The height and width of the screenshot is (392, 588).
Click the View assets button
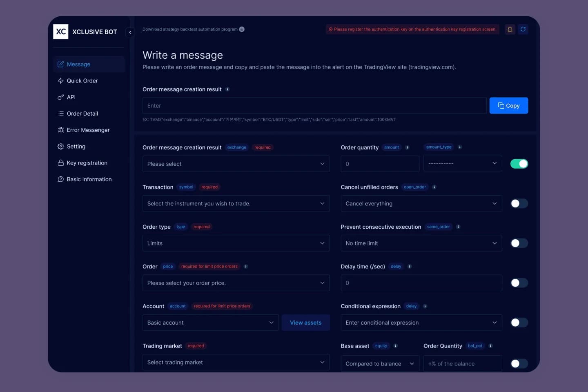pyautogui.click(x=305, y=322)
